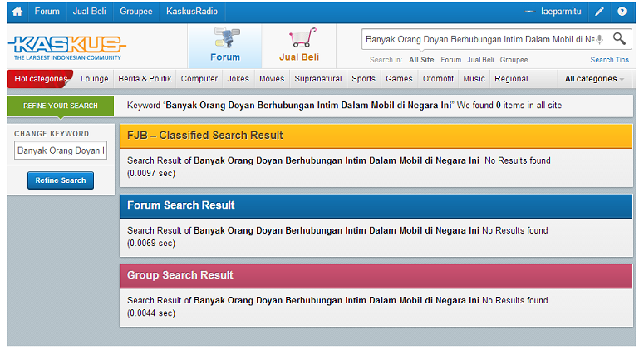Click the Group Search Result header

pyautogui.click(x=376, y=276)
